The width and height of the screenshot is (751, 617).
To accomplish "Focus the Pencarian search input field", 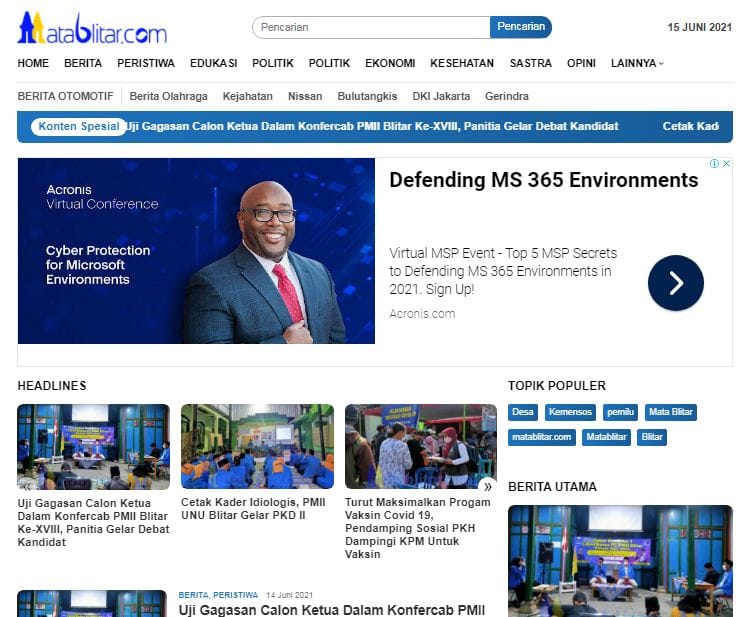I will coord(371,27).
